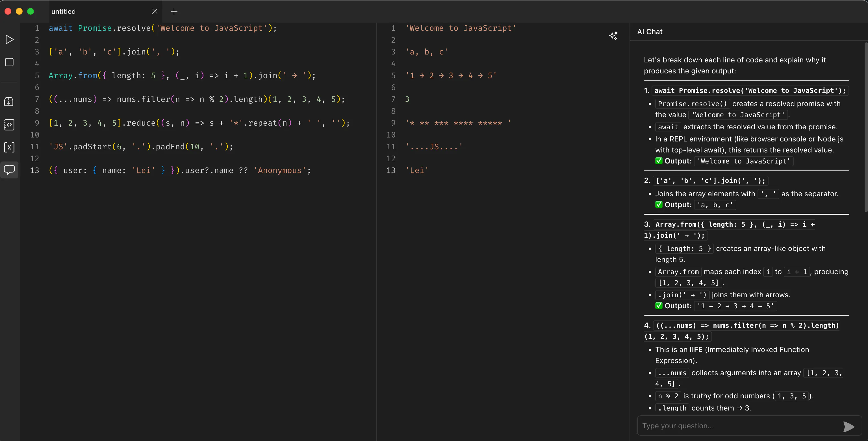Click code line 11 padStart expression
This screenshot has width=868, height=441.
[x=141, y=147]
